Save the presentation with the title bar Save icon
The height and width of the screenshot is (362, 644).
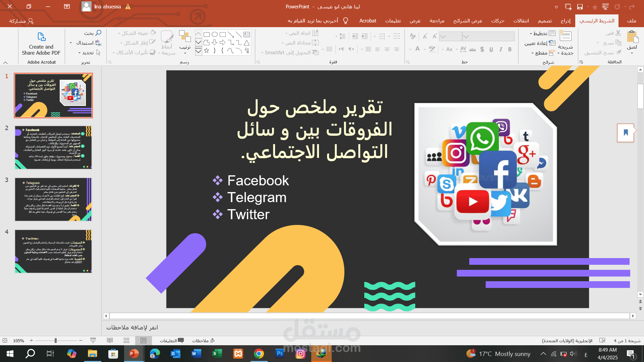tap(580, 7)
